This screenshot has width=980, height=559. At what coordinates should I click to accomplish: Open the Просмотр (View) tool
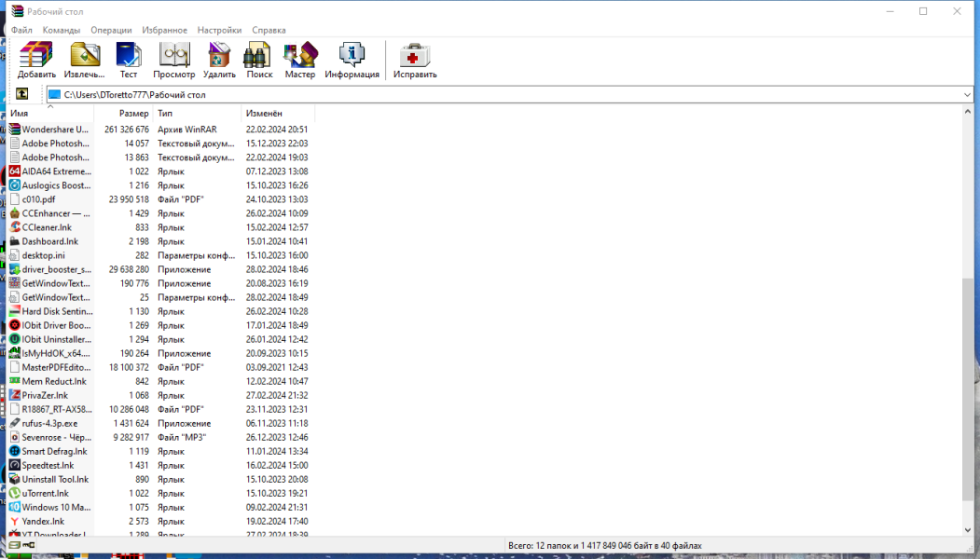[173, 61]
